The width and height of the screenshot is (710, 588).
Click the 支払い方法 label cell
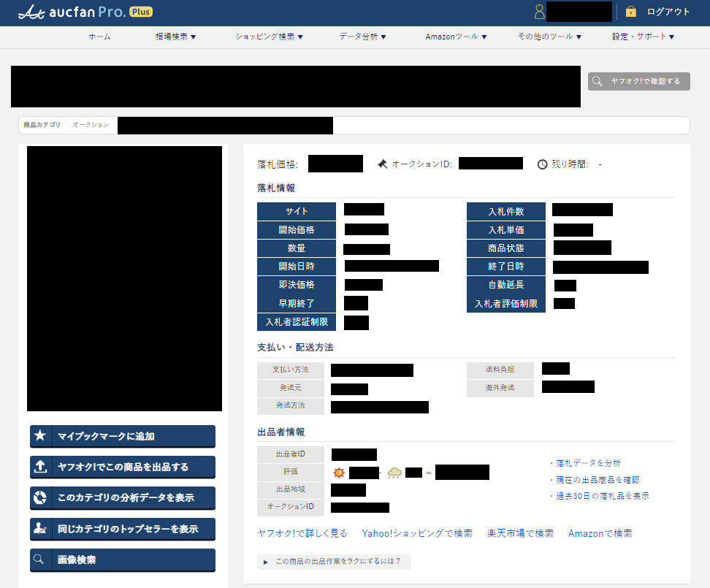click(x=291, y=370)
